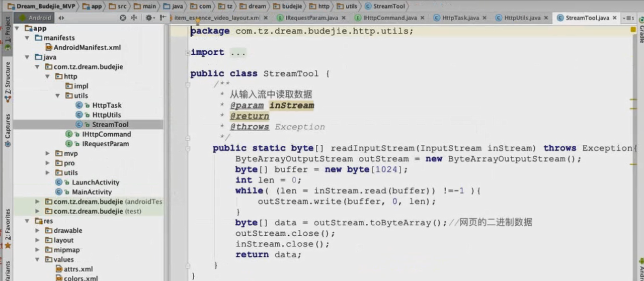This screenshot has height=281, width=644.
Task: Close the HttpUtils.java tab
Action: click(546, 18)
